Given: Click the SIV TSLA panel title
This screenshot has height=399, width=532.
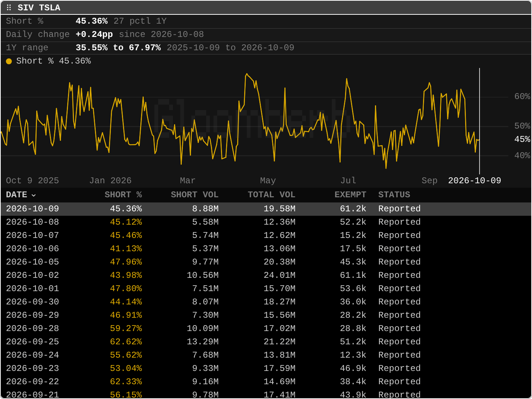Looking at the screenshot, I should [x=39, y=8].
